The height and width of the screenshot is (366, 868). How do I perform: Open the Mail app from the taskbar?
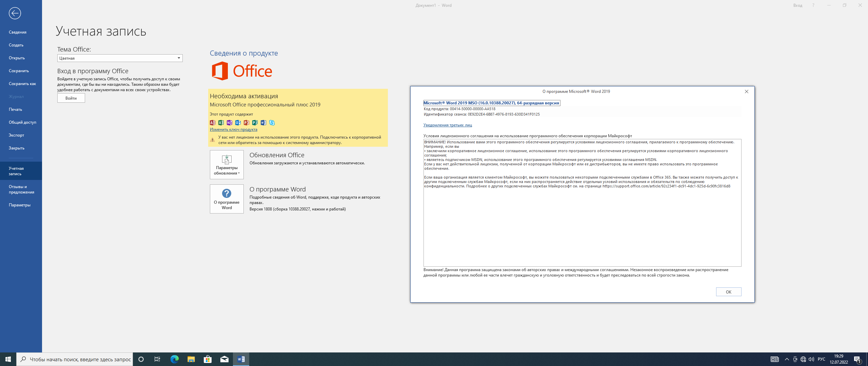[x=224, y=359]
